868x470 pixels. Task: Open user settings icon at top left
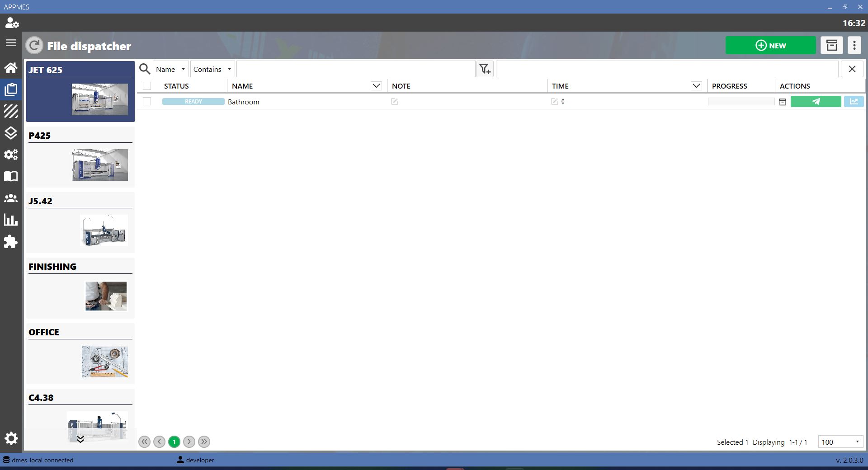(11, 23)
